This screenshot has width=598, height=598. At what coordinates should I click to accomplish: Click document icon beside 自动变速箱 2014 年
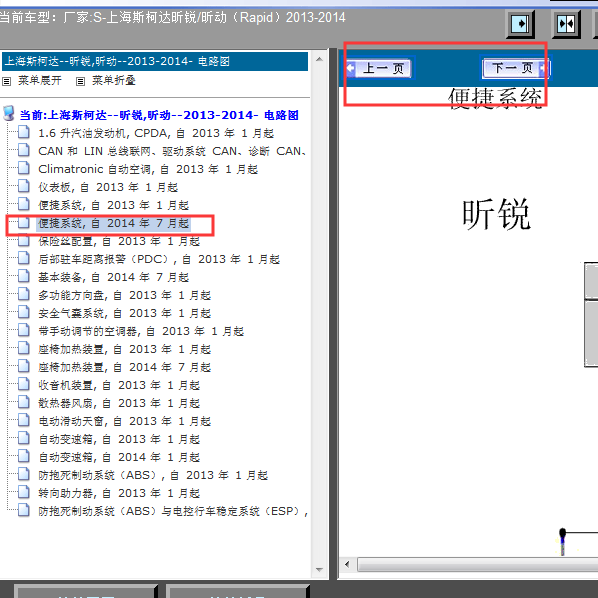(x=24, y=455)
